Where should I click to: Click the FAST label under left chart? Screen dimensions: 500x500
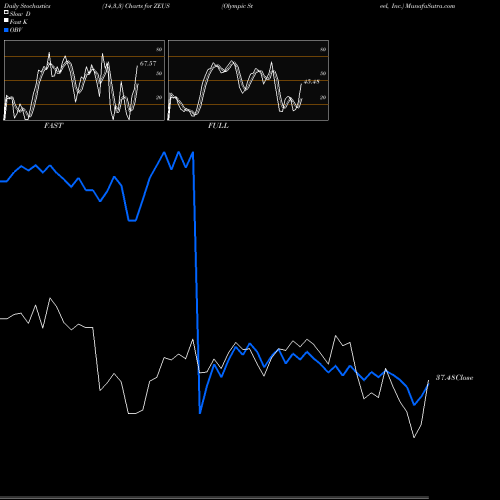pyautogui.click(x=53, y=126)
